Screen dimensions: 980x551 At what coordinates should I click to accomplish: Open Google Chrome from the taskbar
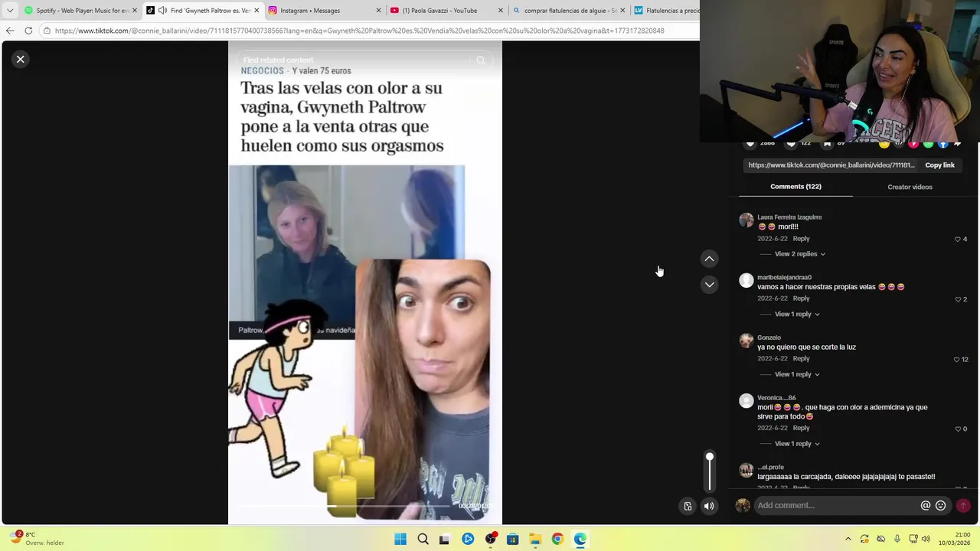pos(557,539)
